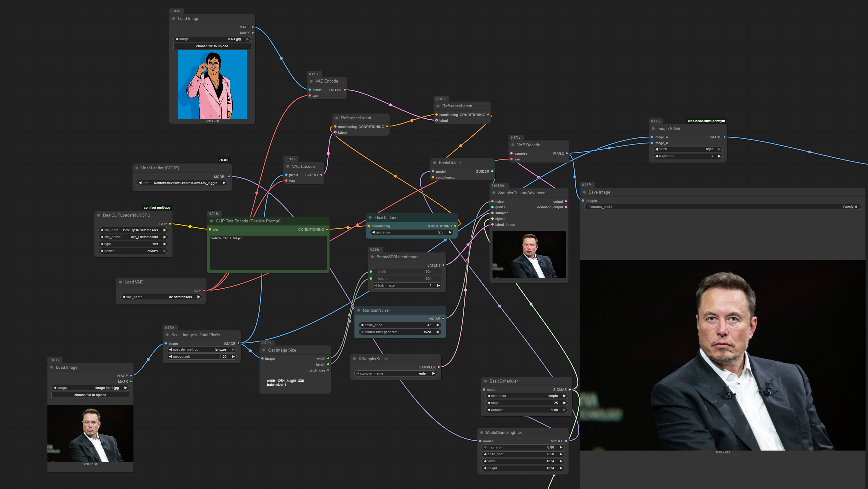Open the unet_name dropdown showing flux1-kontext-dev-Q8_0.gguf
868x489 pixels.
(x=182, y=183)
